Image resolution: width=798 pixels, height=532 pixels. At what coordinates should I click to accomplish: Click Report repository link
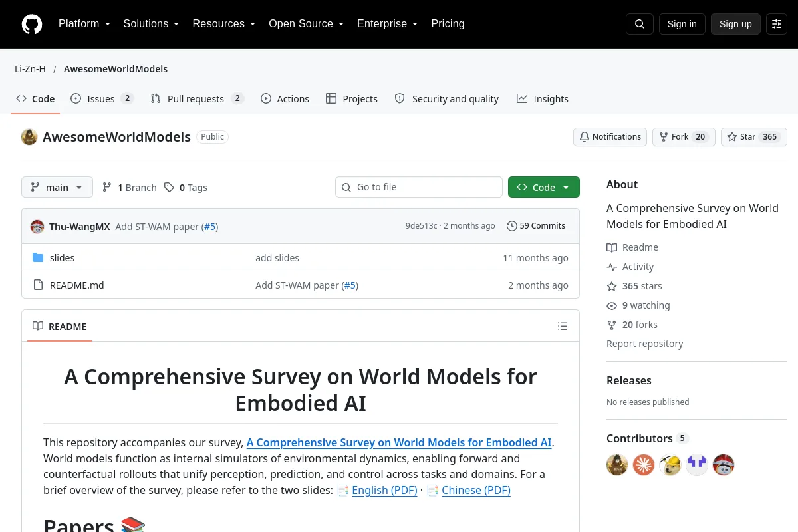click(645, 344)
